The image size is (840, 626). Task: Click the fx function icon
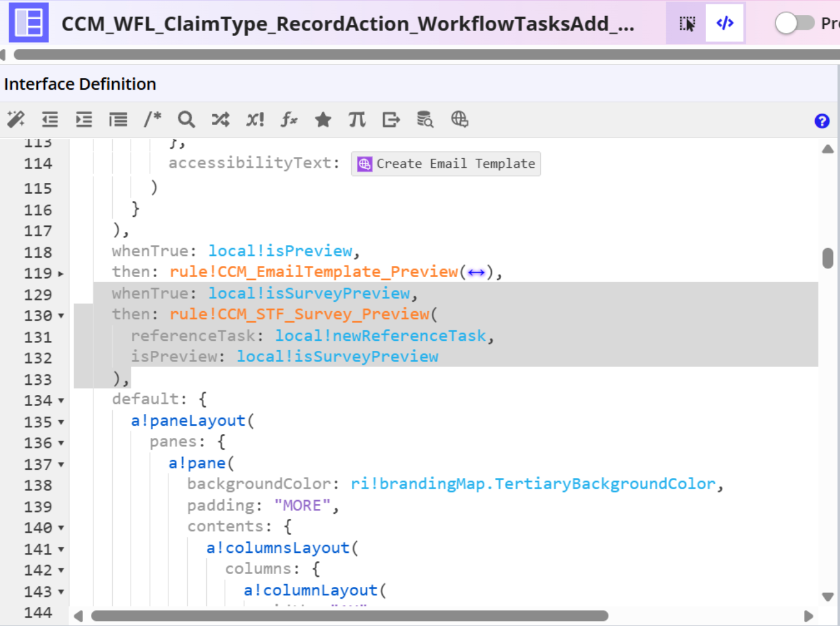289,119
